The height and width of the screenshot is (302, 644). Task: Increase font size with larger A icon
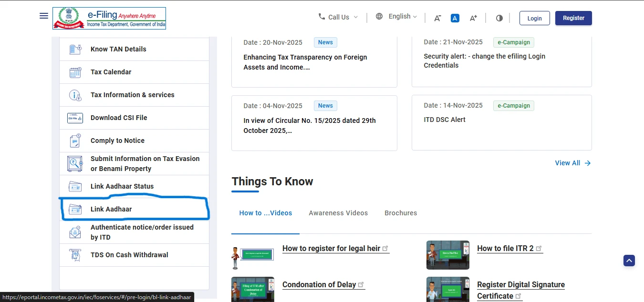(x=473, y=18)
